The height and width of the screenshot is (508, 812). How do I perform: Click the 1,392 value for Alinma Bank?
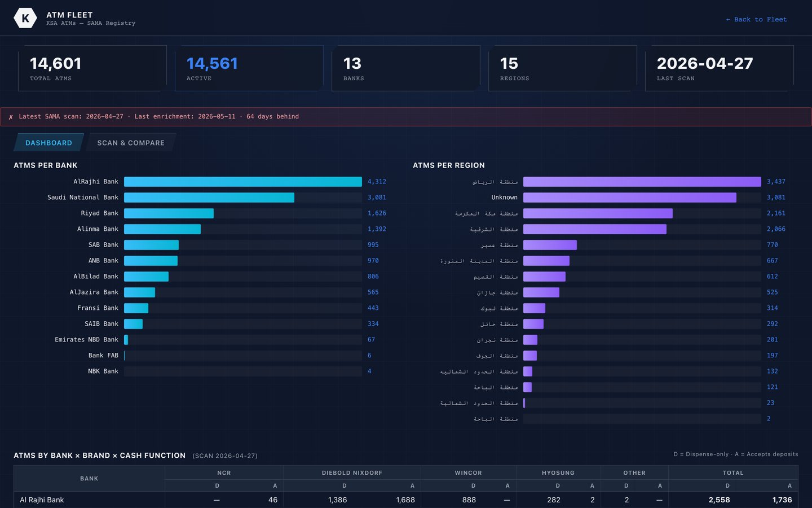(377, 229)
